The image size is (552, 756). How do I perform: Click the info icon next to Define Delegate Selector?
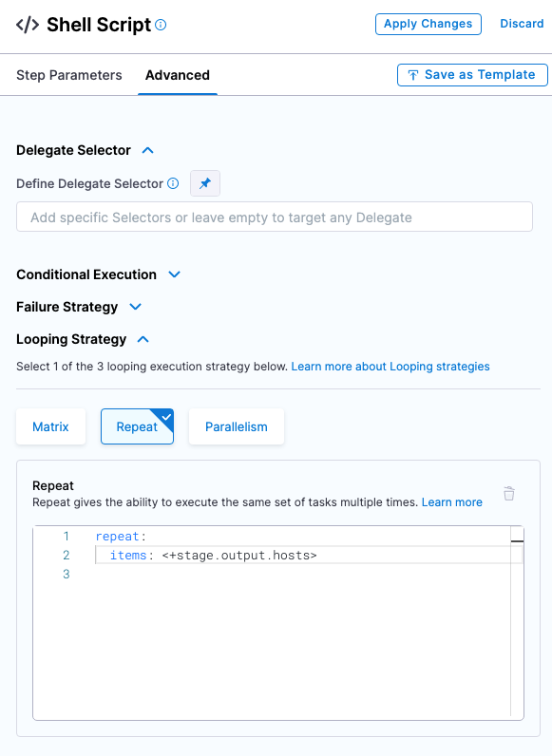click(x=173, y=183)
